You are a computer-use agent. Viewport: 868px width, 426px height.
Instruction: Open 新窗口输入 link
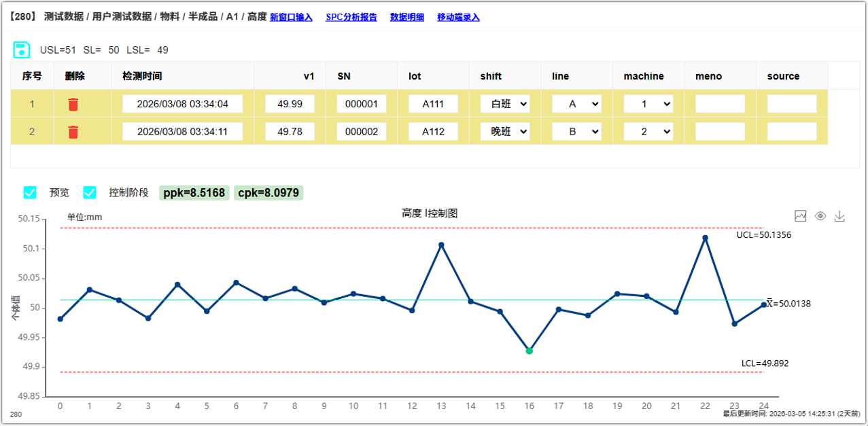click(291, 17)
